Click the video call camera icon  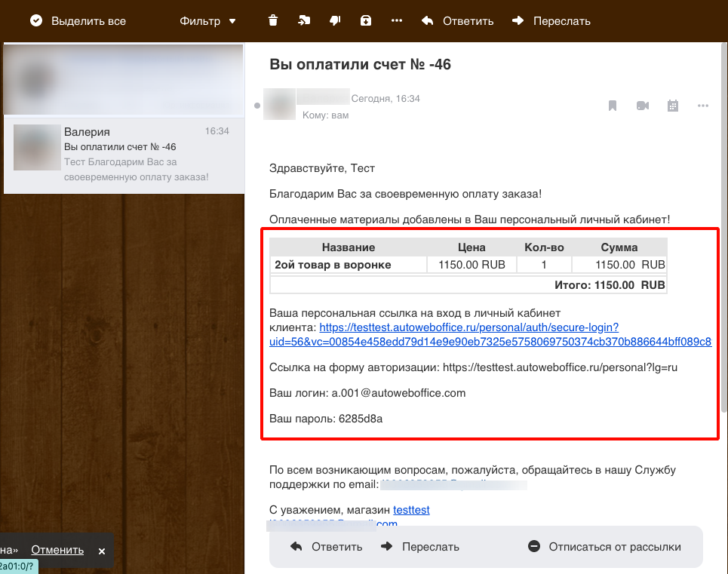(x=643, y=106)
